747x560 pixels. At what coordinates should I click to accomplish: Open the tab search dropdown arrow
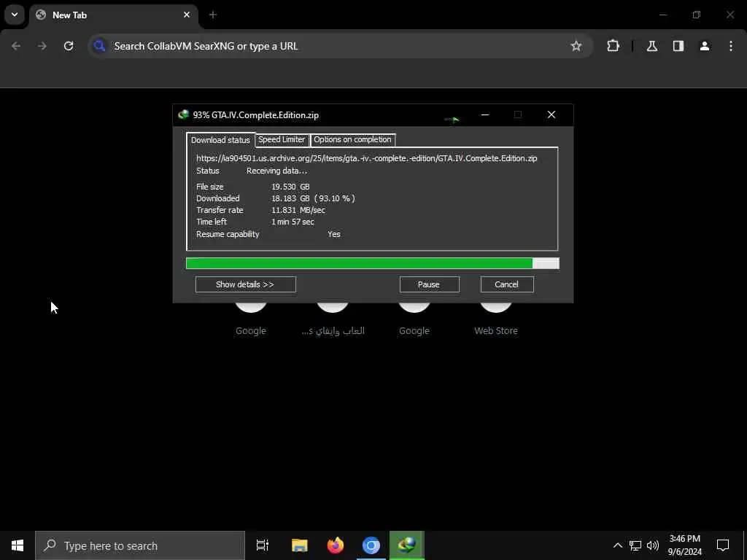[x=15, y=15]
